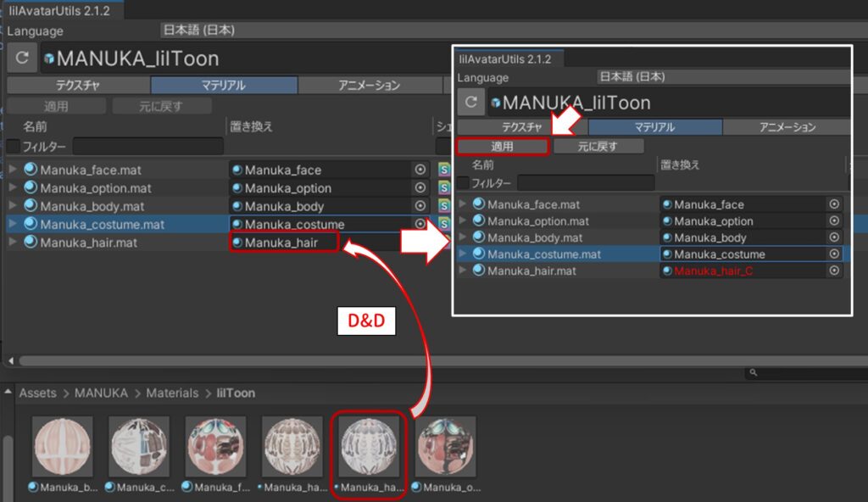This screenshot has width=868, height=502.
Task: Toggle the フィルター checkbox in the inset panel
Action: point(463,182)
